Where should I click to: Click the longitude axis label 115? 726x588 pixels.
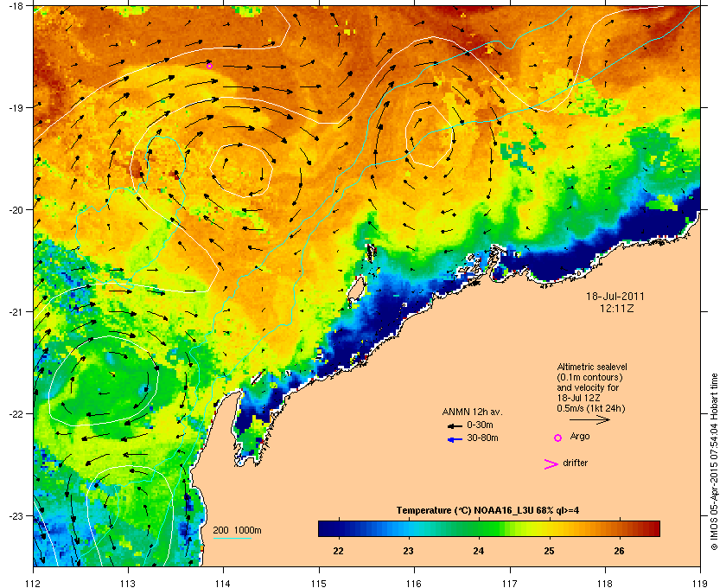pos(319,583)
